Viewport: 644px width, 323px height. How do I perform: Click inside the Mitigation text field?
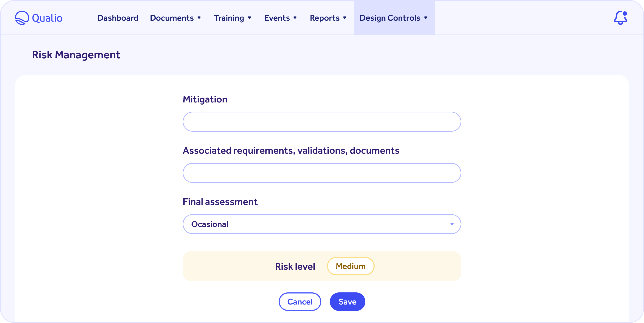click(x=322, y=122)
